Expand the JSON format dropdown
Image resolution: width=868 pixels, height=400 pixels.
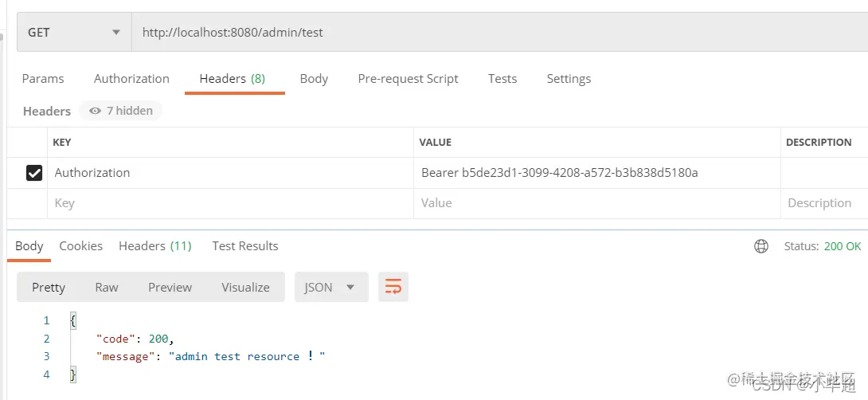click(331, 287)
